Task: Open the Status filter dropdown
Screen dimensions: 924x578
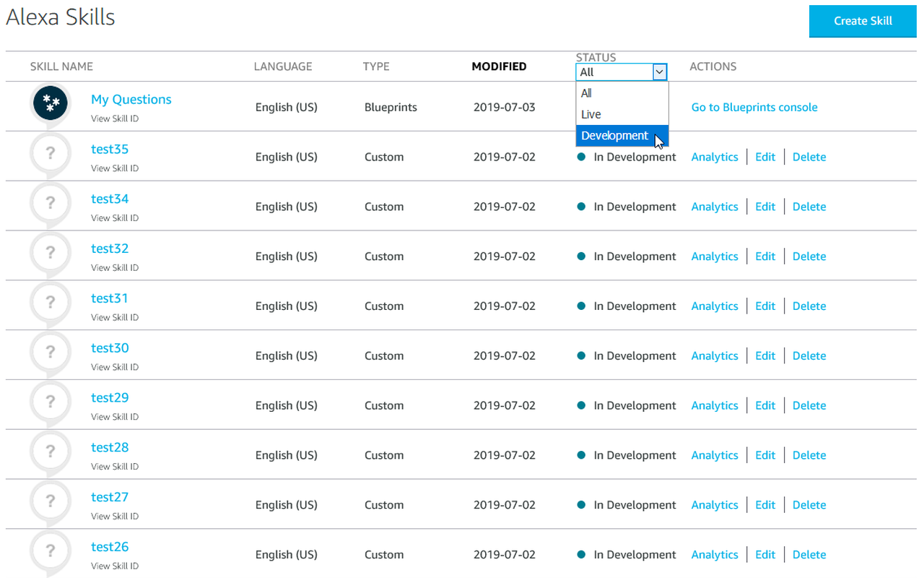Action: 621,72
